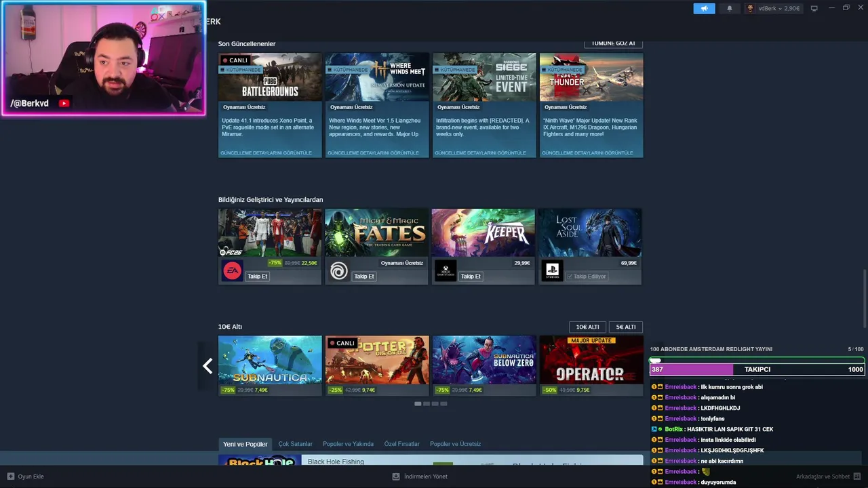The image size is (868, 488).
Task: Open the Spotter Dig or Die capsule
Action: tap(377, 360)
